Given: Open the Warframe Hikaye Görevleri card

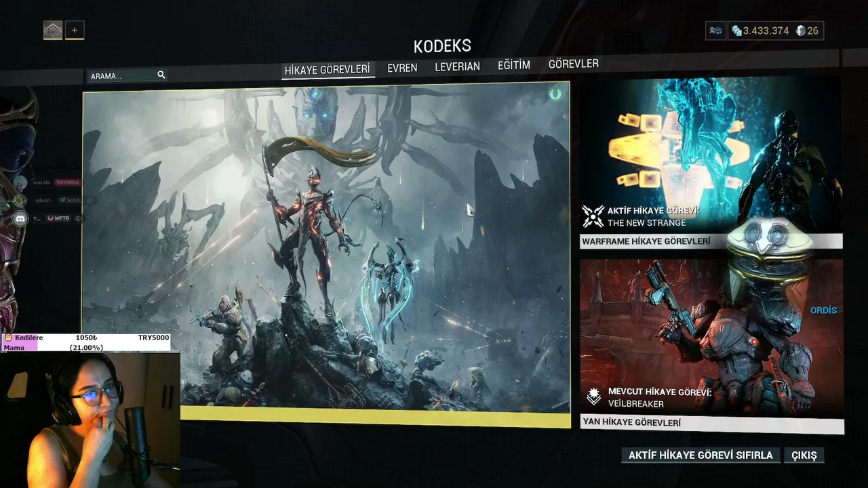Looking at the screenshot, I should (711, 163).
